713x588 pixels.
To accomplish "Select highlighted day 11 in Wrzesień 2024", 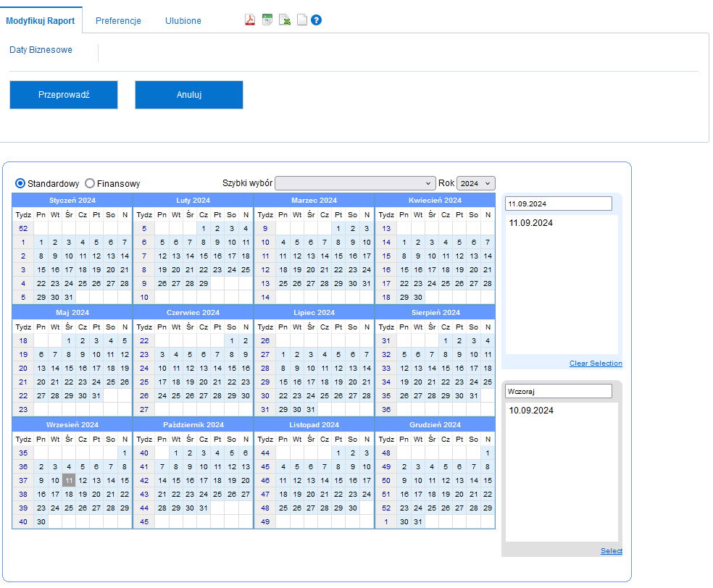I will [x=69, y=480].
